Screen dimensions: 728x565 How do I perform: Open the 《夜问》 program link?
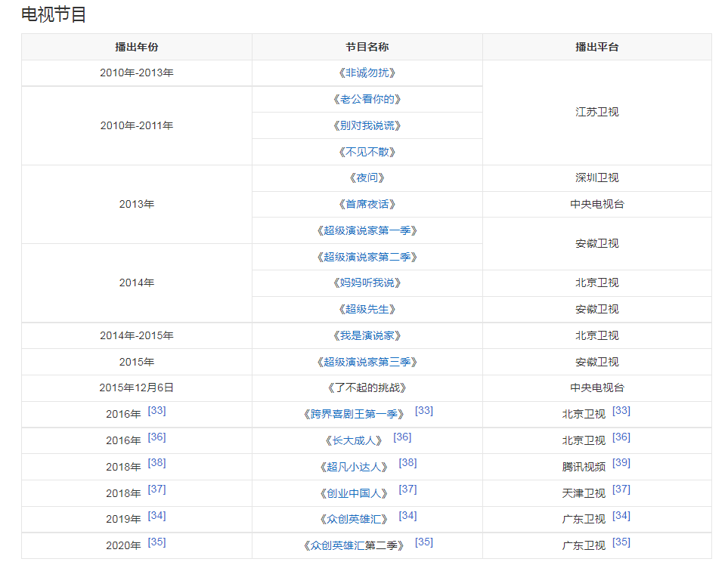pyautogui.click(x=367, y=178)
